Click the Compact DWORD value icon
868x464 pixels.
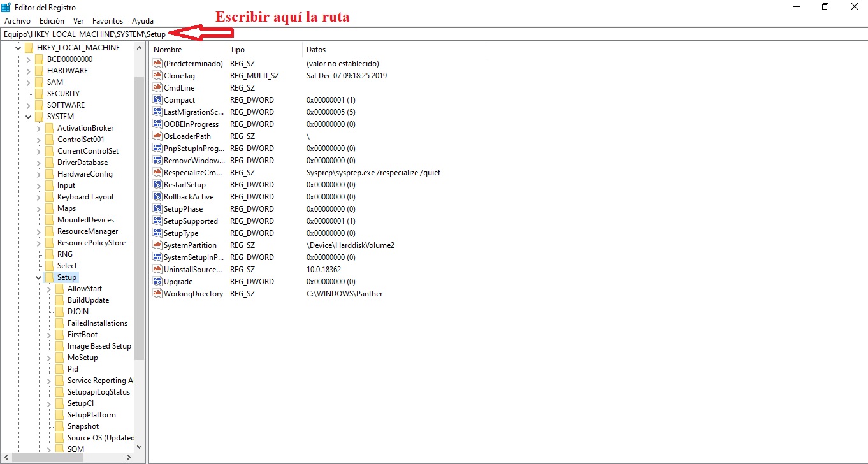coord(157,99)
